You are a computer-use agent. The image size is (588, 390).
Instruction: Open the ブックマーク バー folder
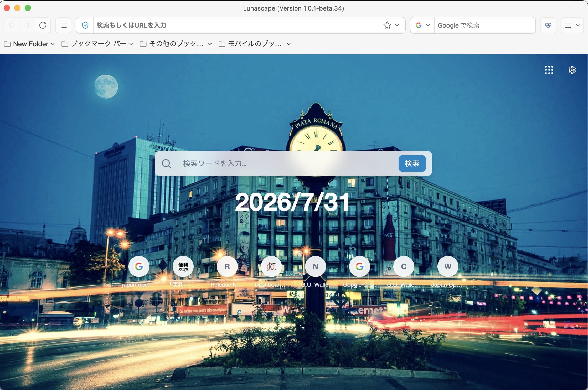tap(97, 44)
